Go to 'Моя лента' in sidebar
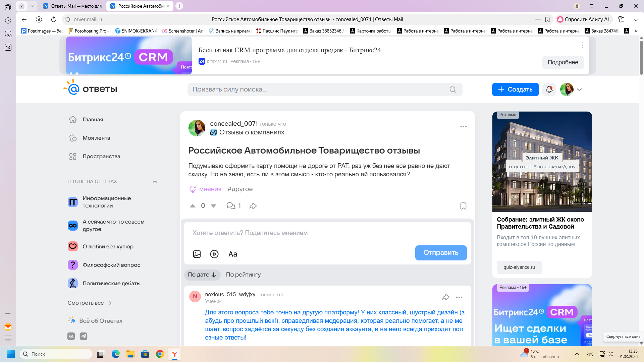 point(96,138)
